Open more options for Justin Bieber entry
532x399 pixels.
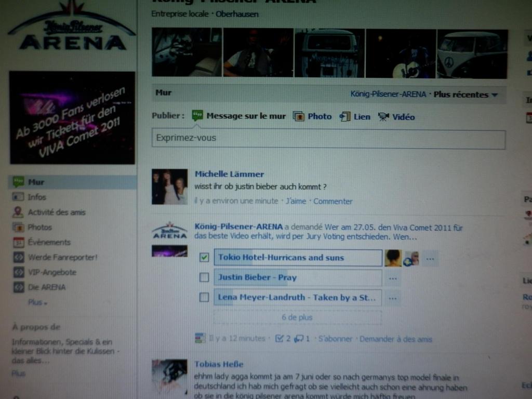pyautogui.click(x=393, y=278)
